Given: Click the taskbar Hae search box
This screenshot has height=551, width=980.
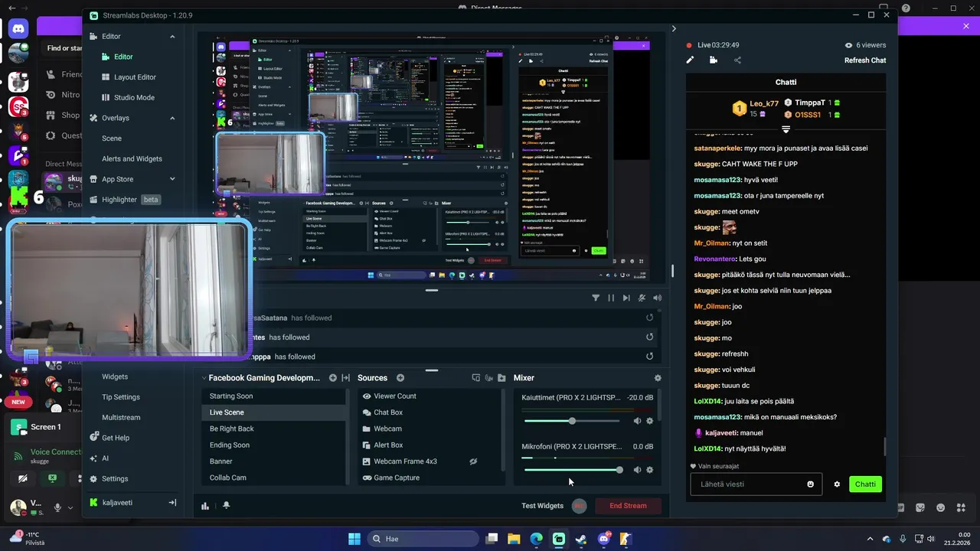Looking at the screenshot, I should tap(422, 539).
